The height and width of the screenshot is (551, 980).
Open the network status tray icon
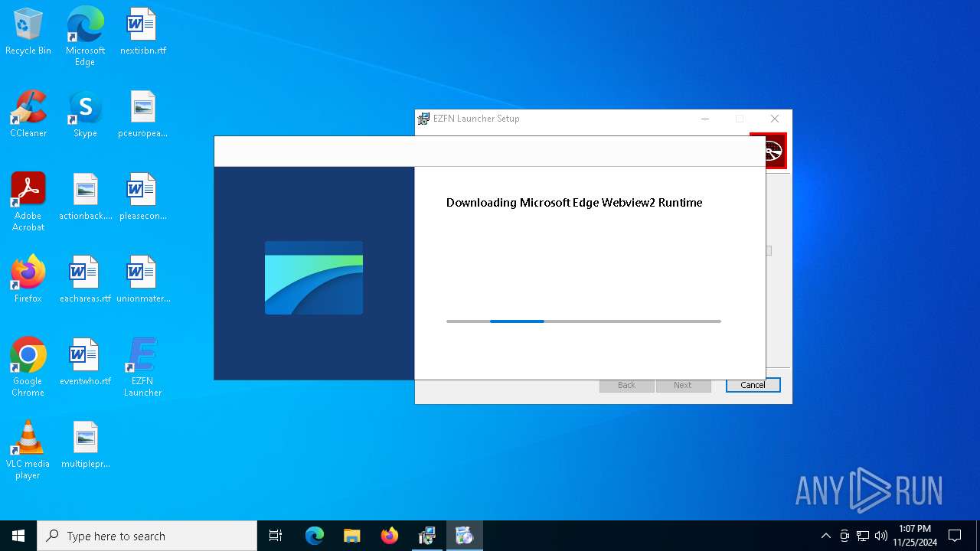[863, 536]
